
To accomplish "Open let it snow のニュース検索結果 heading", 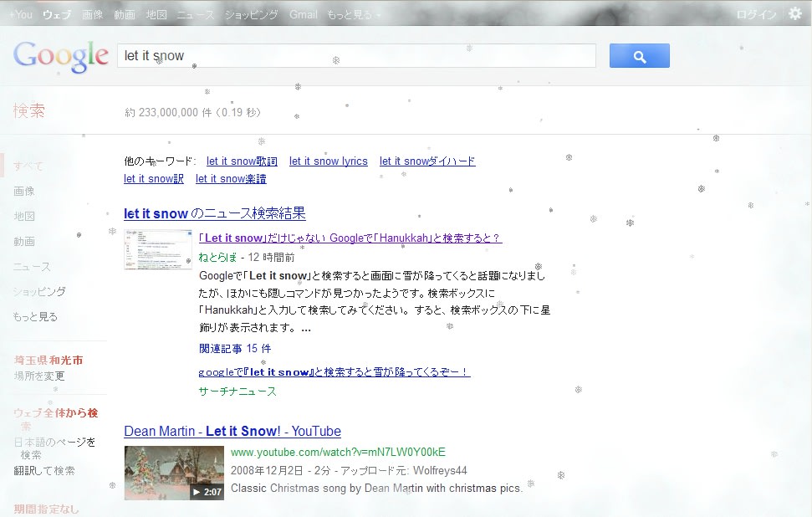I will click(214, 213).
